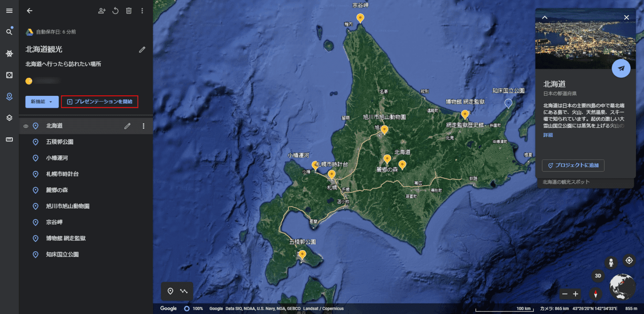Collapse the 北海道 info card with chevron
Image resolution: width=644 pixels, height=314 pixels.
[x=545, y=17]
